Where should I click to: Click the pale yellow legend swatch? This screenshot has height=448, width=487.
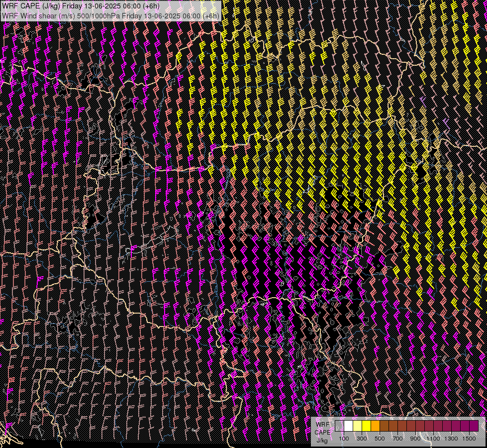click(358, 426)
